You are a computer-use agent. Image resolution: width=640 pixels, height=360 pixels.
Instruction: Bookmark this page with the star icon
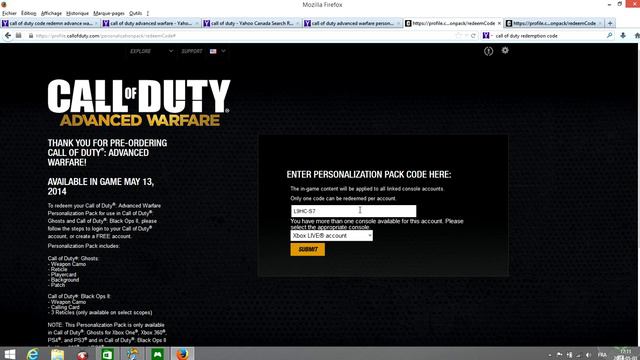click(458, 36)
